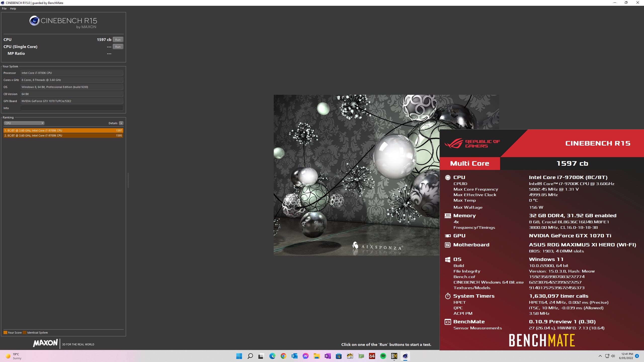Screen dimensions: 644x362
Task: Open the yellow caliper 45° taskbar app
Action: coord(350,356)
